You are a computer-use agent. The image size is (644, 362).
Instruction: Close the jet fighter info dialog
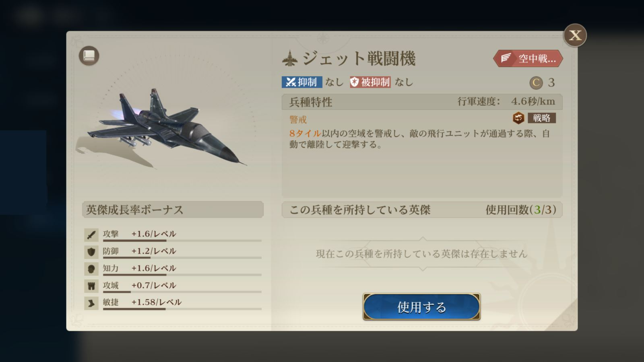pyautogui.click(x=575, y=35)
